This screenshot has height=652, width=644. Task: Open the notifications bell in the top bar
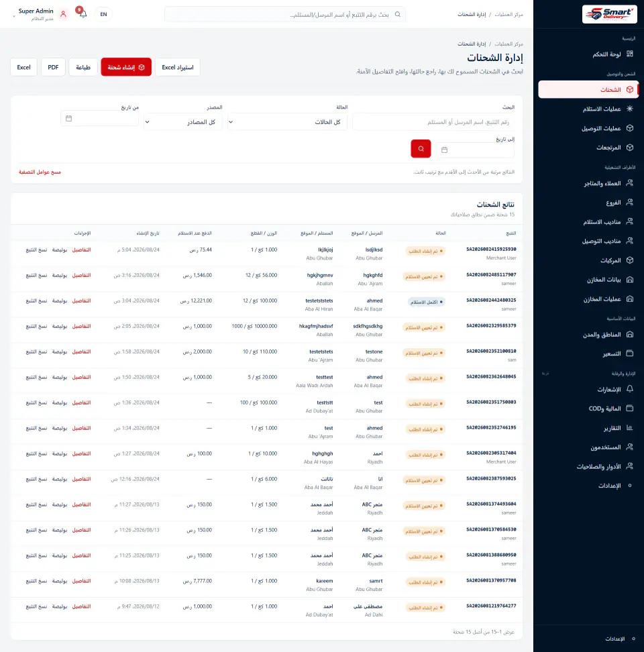click(x=83, y=14)
